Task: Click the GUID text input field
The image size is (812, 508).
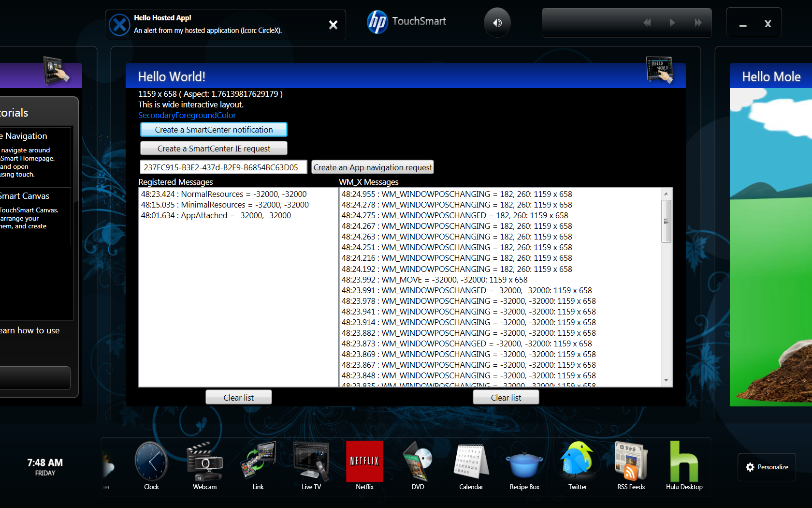Action: tap(223, 167)
